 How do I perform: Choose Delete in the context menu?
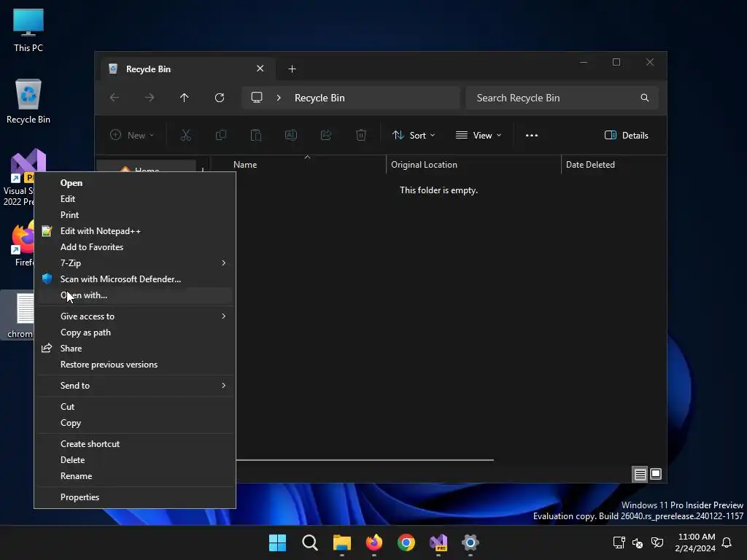[135, 460]
